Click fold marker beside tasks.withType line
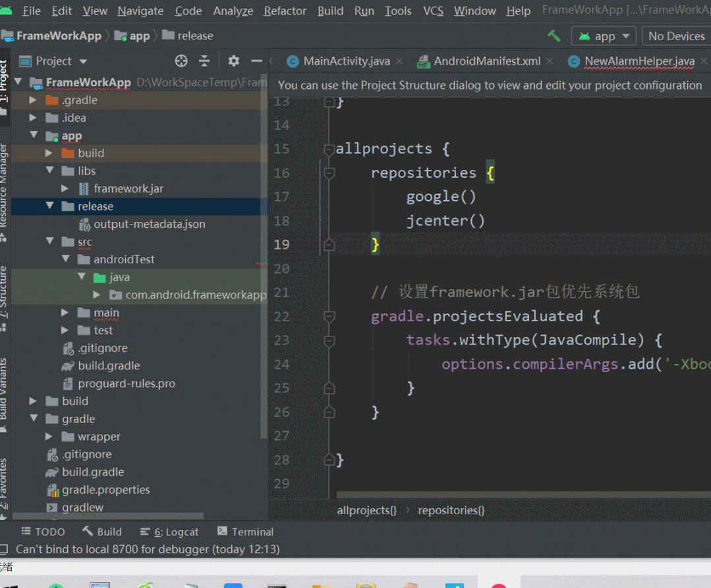This screenshot has width=711, height=588. (329, 340)
